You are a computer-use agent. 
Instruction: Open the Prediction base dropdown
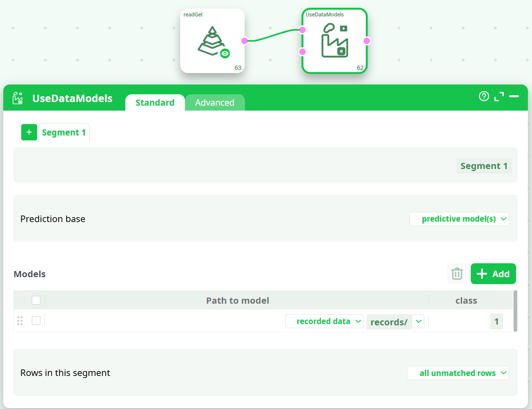[459, 219]
